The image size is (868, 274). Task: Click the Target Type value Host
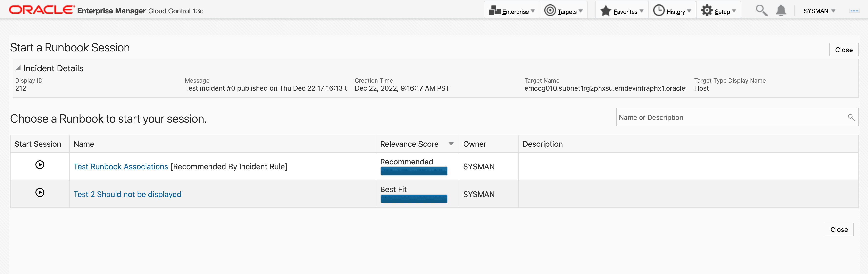(701, 88)
